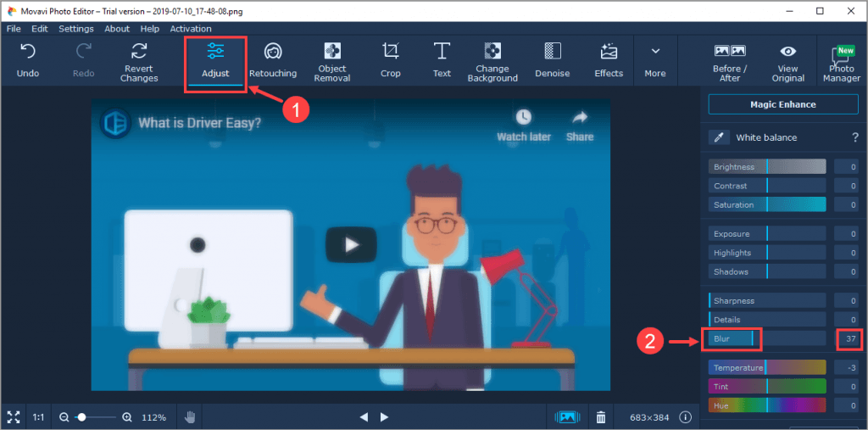Viewport: 868px width, 430px height.
Task: Open the Activation menu
Action: [191, 29]
